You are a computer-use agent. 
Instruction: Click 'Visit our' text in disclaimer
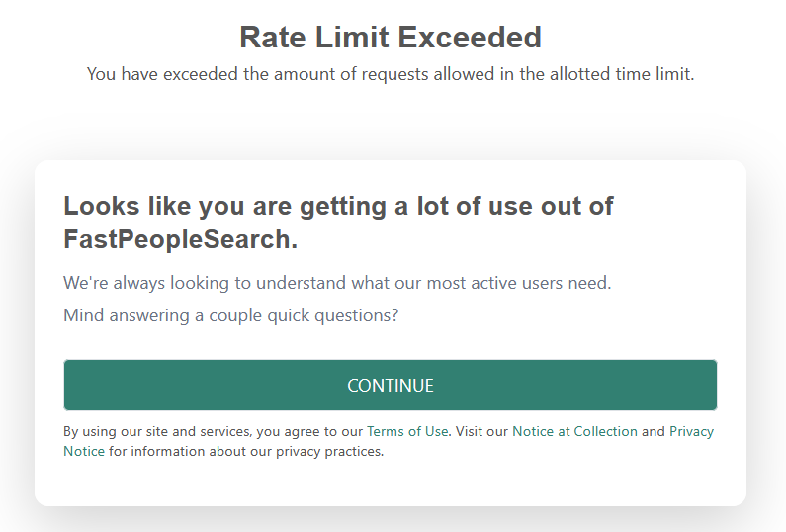pos(481,432)
